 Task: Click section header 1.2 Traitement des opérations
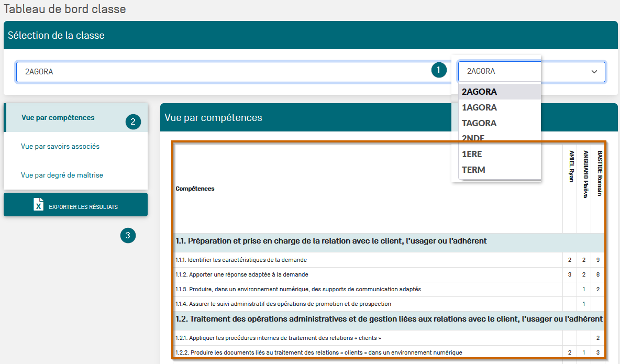(389, 319)
